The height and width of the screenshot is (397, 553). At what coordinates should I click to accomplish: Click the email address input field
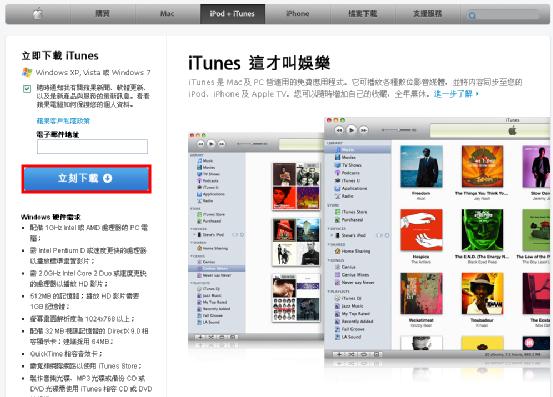click(92, 146)
